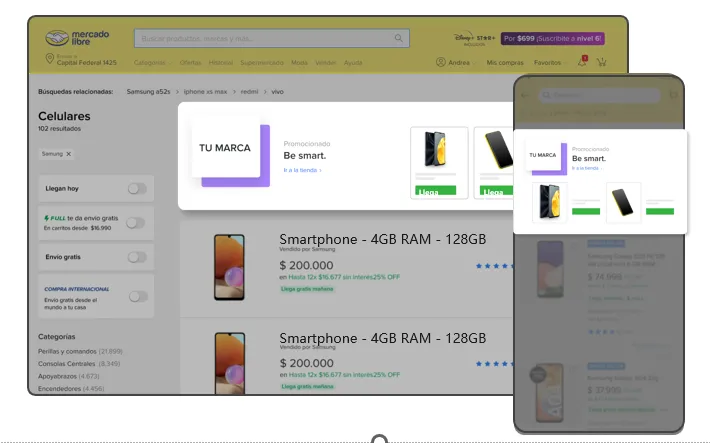This screenshot has width=710, height=443.
Task: Click the search magnifier icon
Action: (x=398, y=38)
